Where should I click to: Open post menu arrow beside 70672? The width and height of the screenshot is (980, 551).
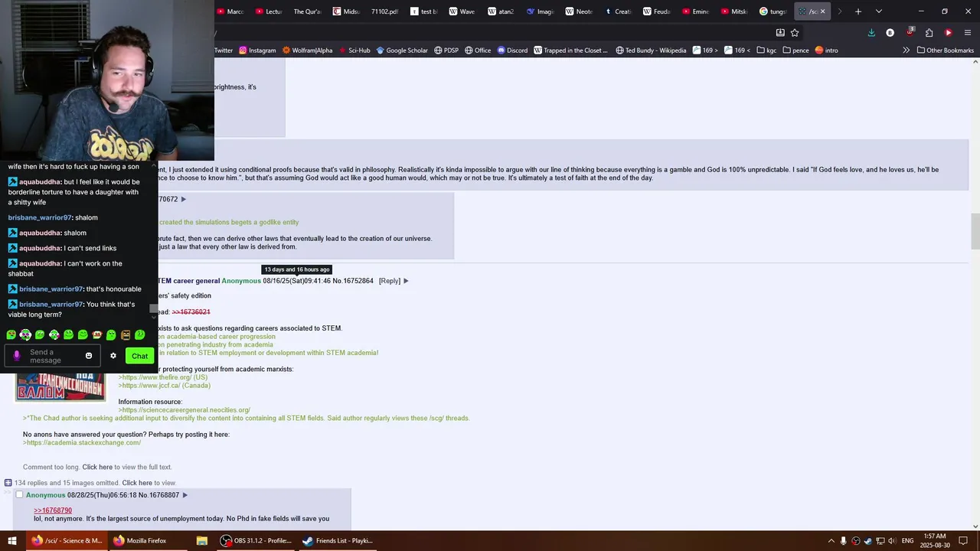[183, 199]
